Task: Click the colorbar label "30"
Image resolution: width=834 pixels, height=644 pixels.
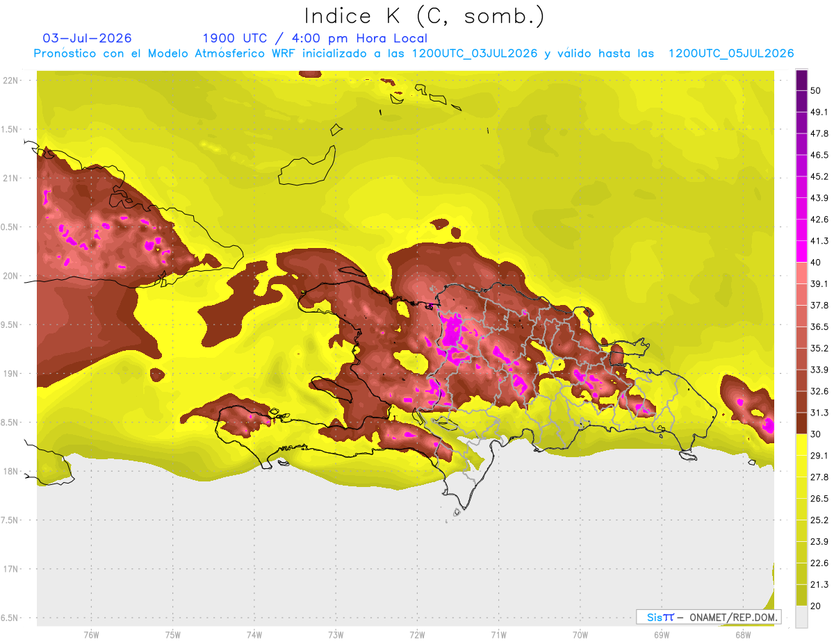Action: [x=816, y=434]
